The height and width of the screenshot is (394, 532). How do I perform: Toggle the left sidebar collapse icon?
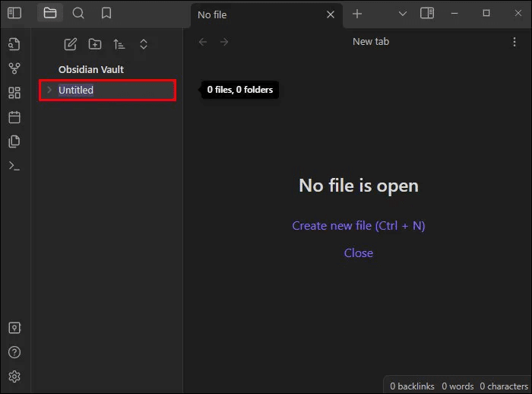coord(14,13)
